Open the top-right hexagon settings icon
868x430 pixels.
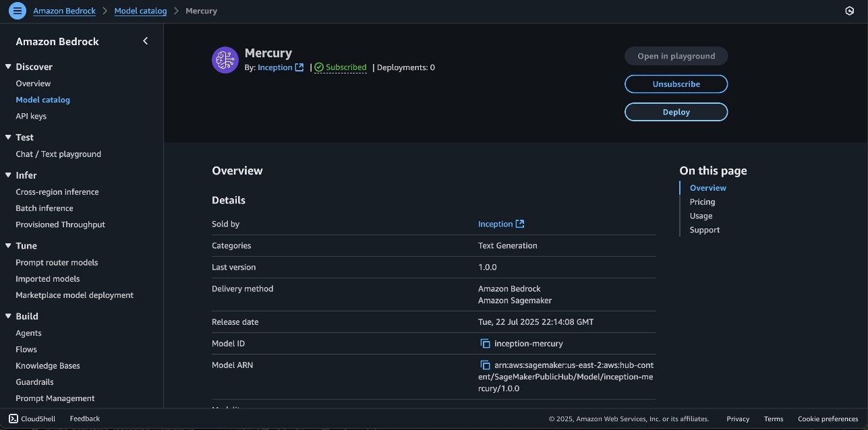point(850,11)
